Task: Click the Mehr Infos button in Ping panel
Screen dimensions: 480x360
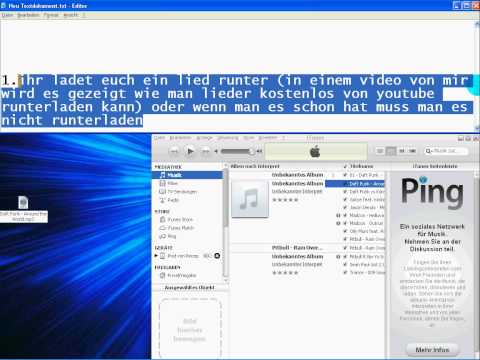Action: coord(432,350)
